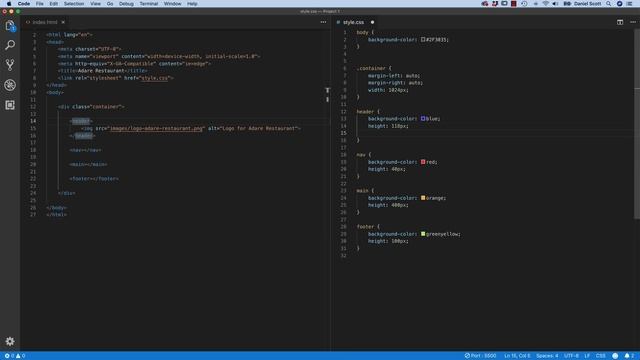Open the notifications bell in status bar
Screen dimensions: 640x360
[x=629, y=356]
